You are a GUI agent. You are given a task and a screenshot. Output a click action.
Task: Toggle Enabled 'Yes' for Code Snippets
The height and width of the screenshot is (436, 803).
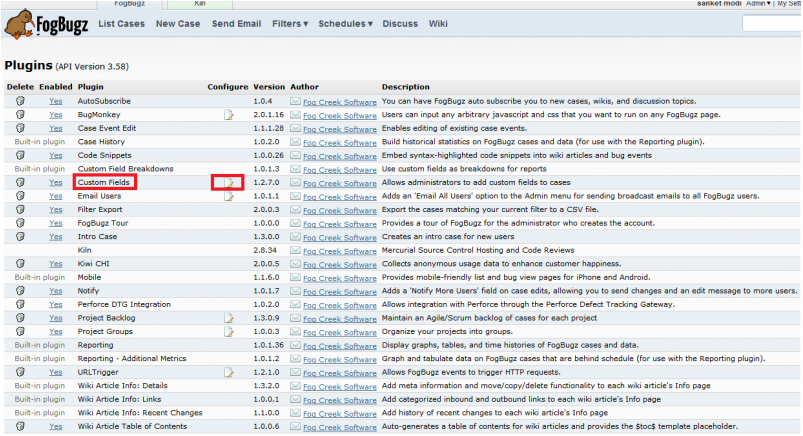click(x=55, y=156)
